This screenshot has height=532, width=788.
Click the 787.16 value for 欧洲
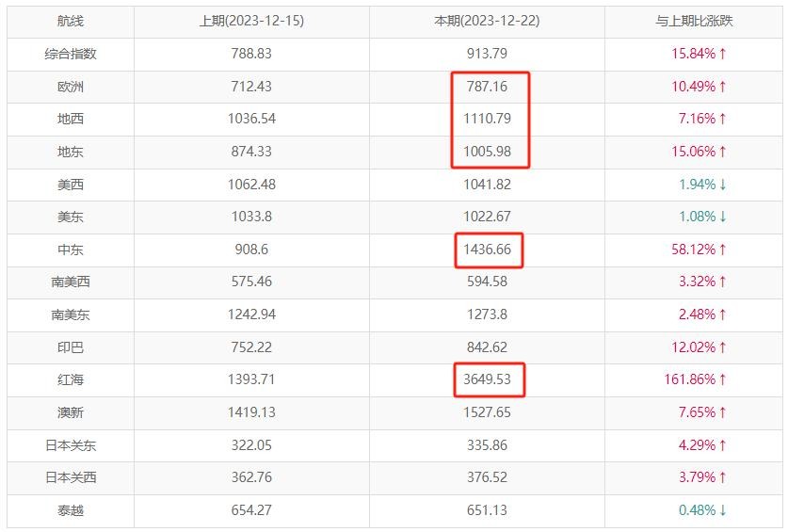[487, 87]
